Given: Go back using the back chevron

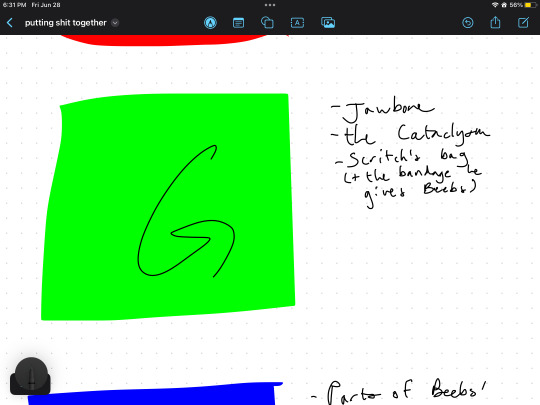Looking at the screenshot, I should pos(10,23).
